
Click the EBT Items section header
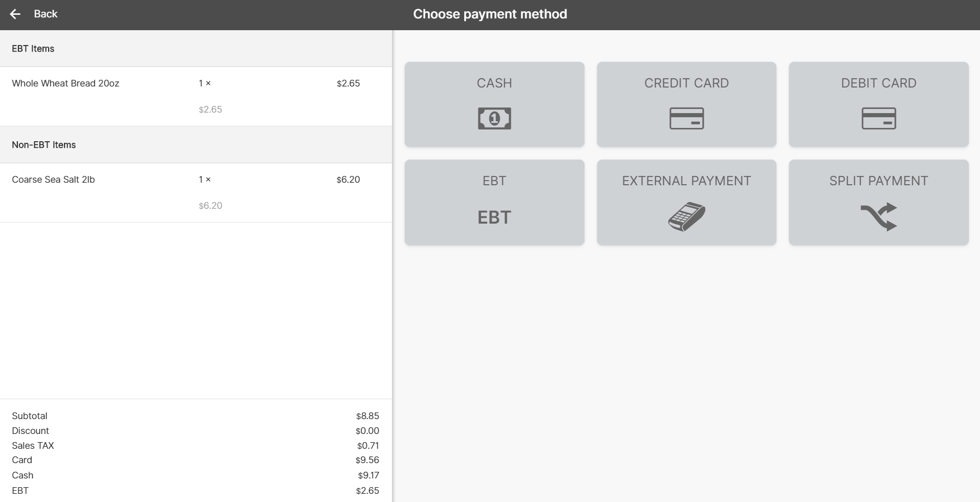point(33,49)
